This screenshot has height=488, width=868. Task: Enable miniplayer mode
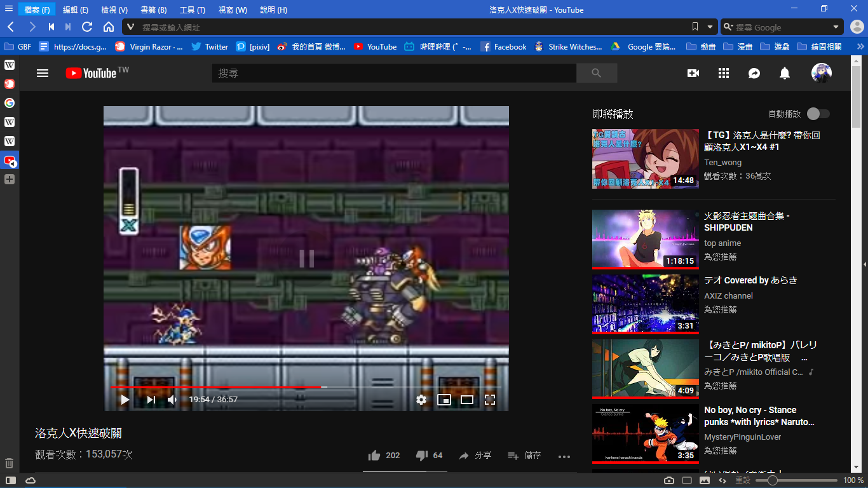(x=444, y=400)
